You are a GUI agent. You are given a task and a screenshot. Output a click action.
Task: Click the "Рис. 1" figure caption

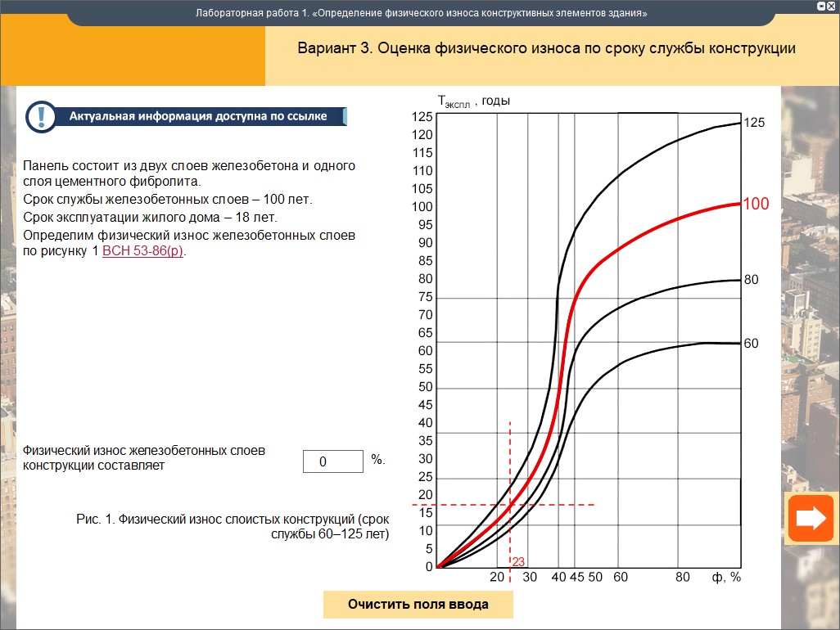(232, 527)
